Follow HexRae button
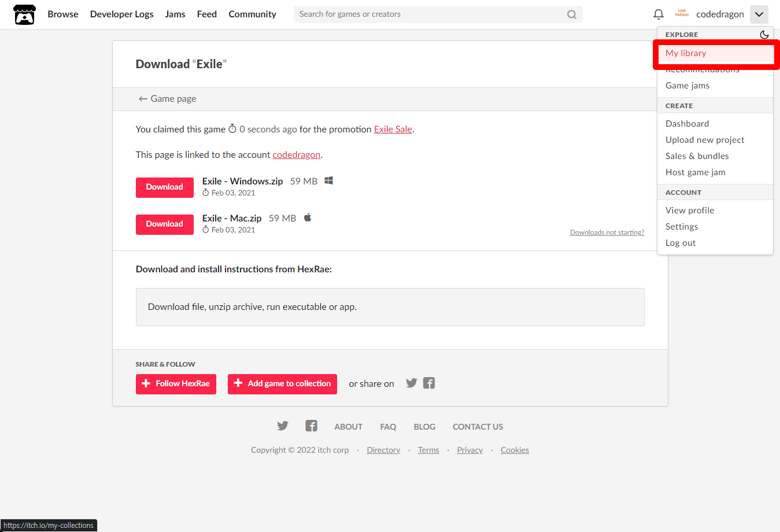This screenshot has height=532, width=780. (176, 384)
